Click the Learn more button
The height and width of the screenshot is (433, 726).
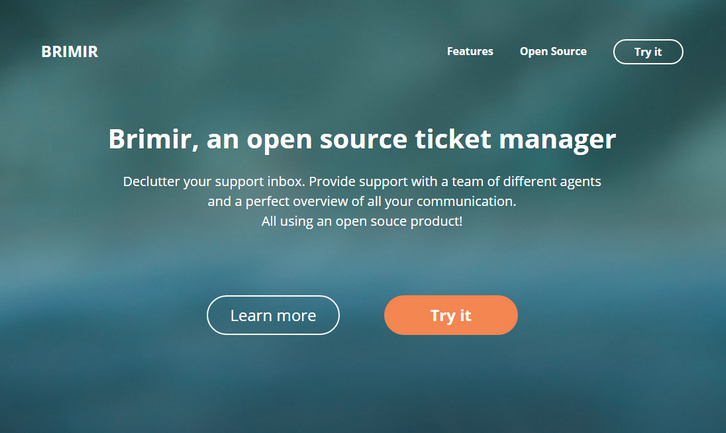pos(273,315)
